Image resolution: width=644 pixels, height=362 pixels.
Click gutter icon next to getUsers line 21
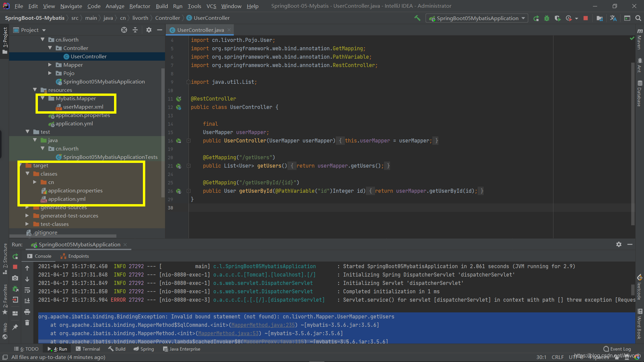pyautogui.click(x=179, y=166)
